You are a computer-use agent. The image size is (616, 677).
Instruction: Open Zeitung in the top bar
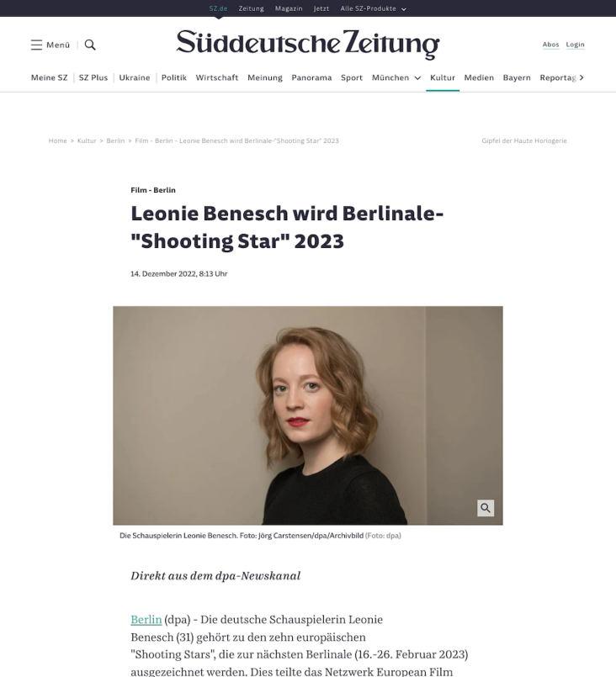click(x=251, y=8)
